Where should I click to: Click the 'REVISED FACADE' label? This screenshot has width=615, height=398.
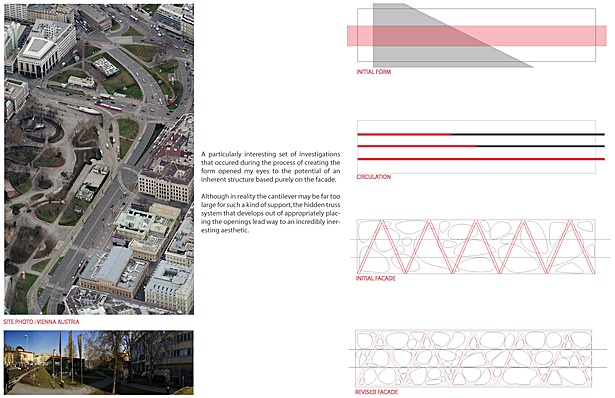point(376,392)
